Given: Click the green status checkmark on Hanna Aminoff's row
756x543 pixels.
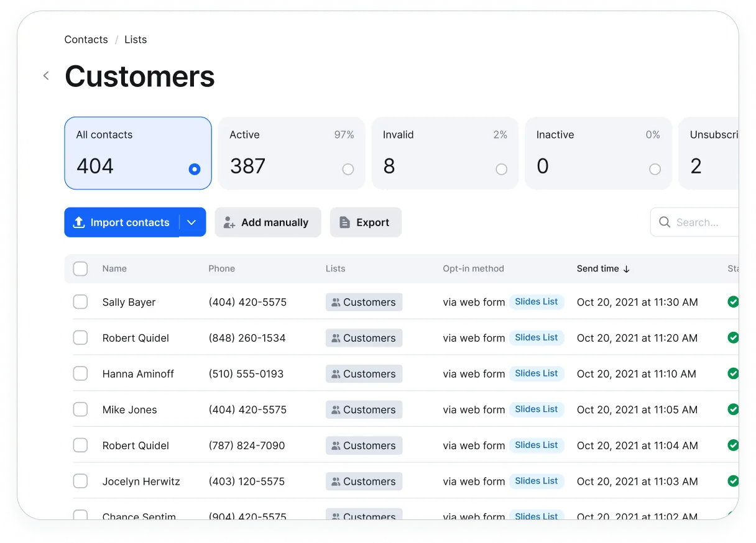Looking at the screenshot, I should click(x=733, y=373).
